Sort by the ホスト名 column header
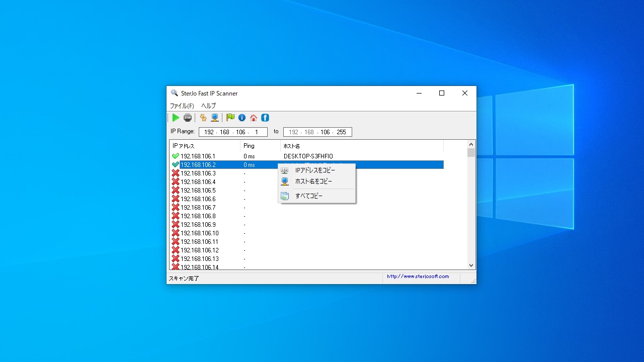 coord(362,146)
